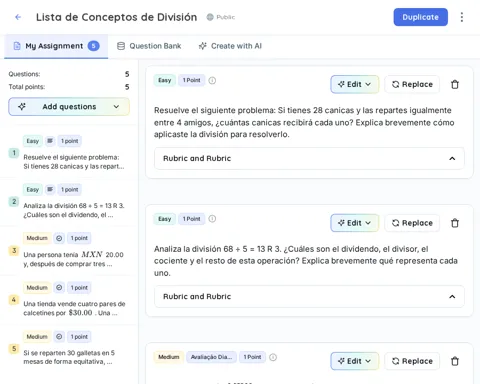Screen dimensions: 480x384
Task: Click the 1 Point badge on the canicas card
Action: click(x=191, y=80)
